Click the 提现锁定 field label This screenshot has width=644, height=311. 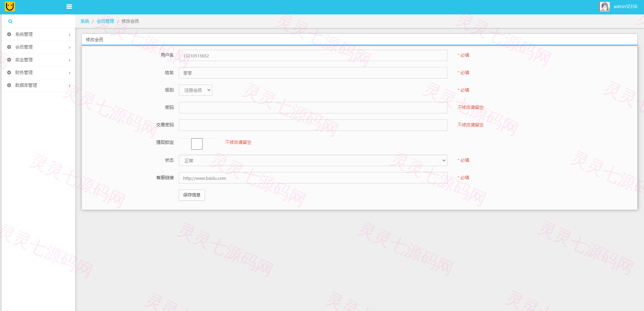pos(165,142)
